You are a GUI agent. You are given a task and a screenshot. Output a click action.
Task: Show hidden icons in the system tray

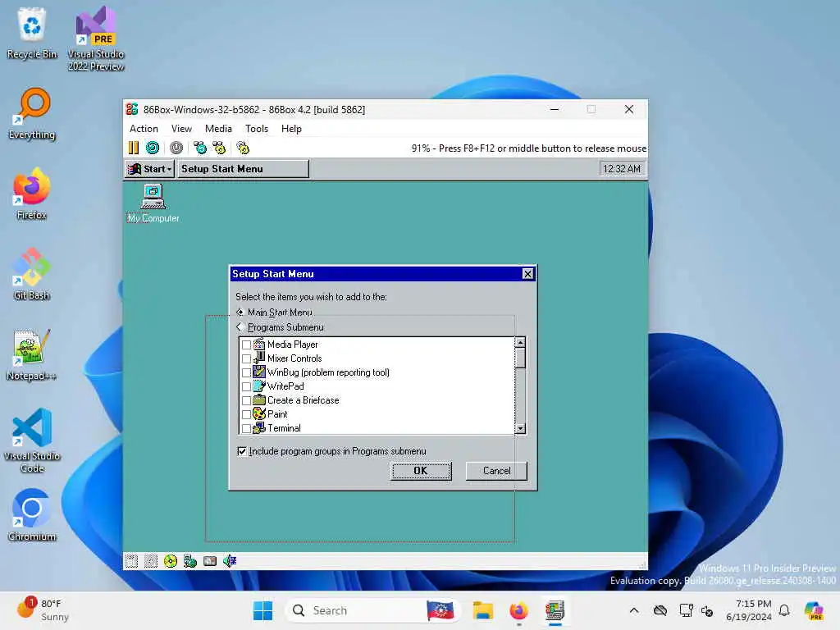tap(634, 610)
